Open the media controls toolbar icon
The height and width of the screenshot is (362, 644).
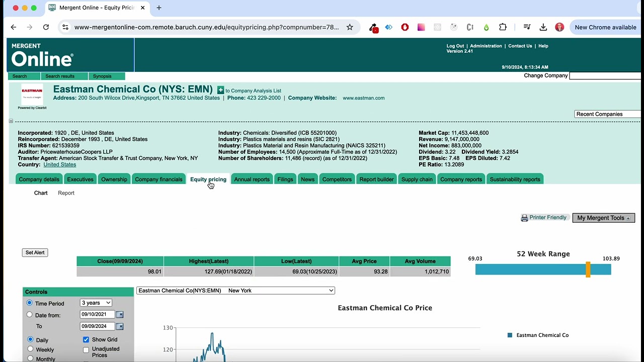[527, 27]
